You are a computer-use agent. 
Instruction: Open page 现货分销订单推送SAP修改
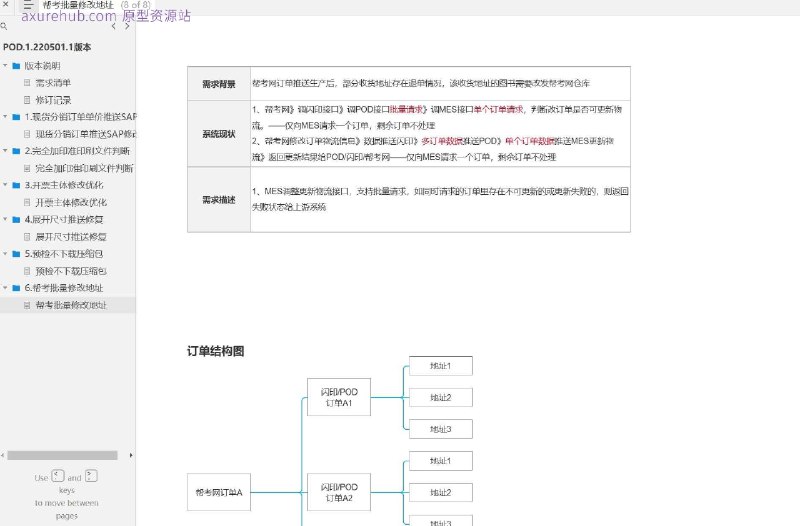point(86,134)
